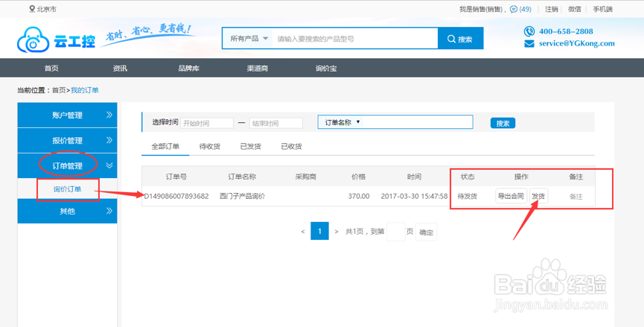This screenshot has height=327, width=644.
Task: Click the order name 西门子产品询价
Action: (242, 197)
